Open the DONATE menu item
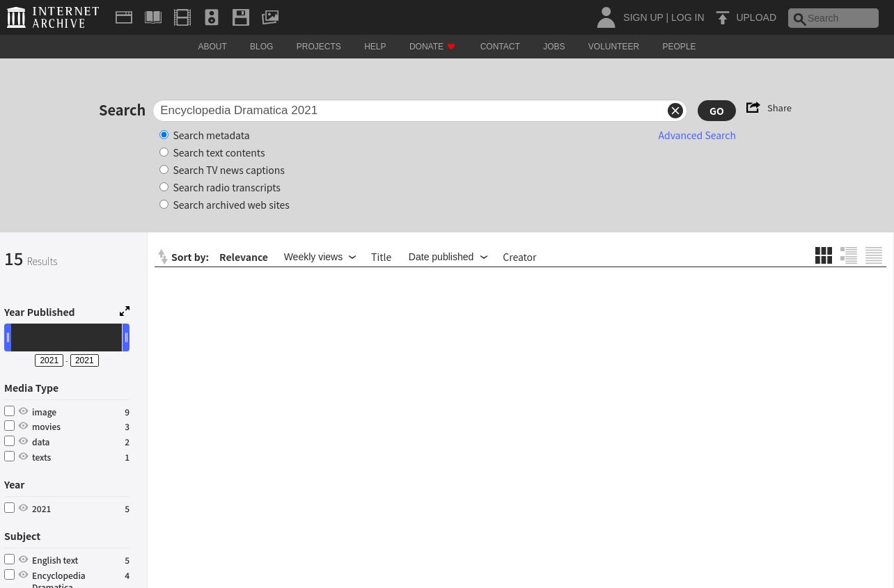This screenshot has width=894, height=588. [x=432, y=47]
